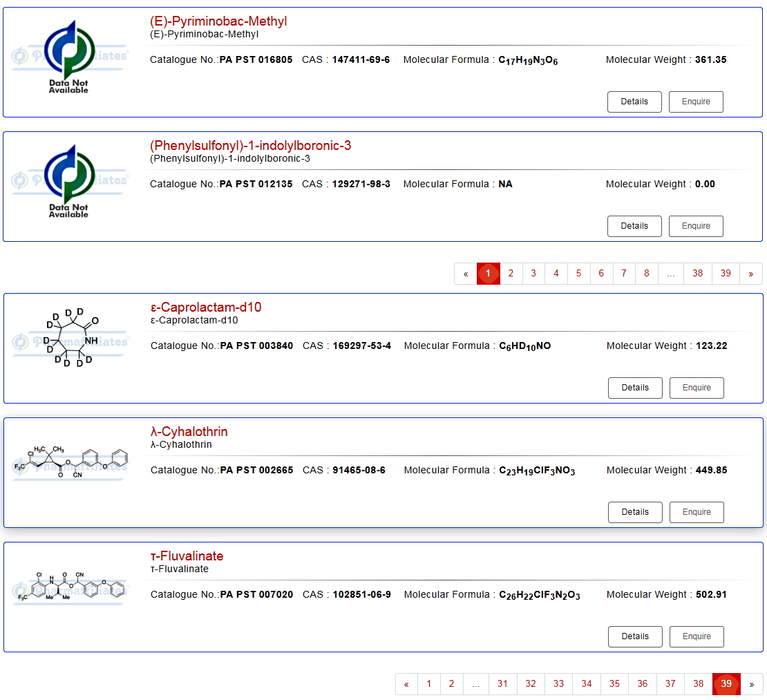Image resolution: width=767 pixels, height=700 pixels.
Task: Select page 3 in upper pagination
Action: (533, 274)
